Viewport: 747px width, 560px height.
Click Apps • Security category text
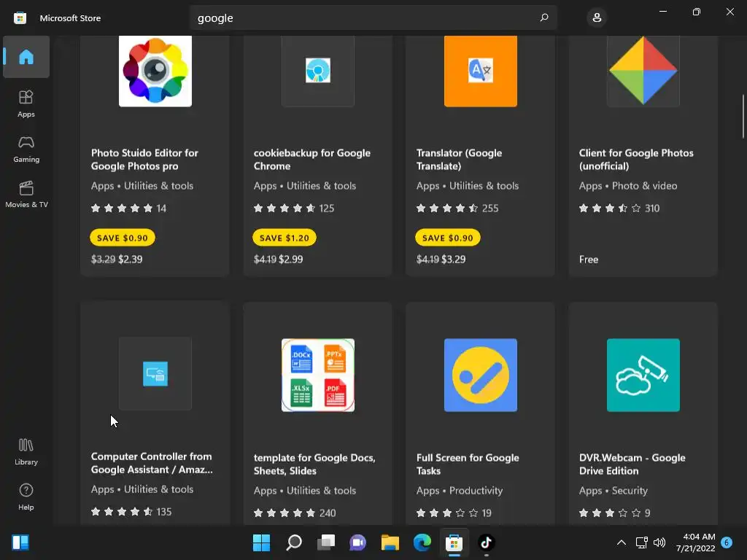point(613,491)
